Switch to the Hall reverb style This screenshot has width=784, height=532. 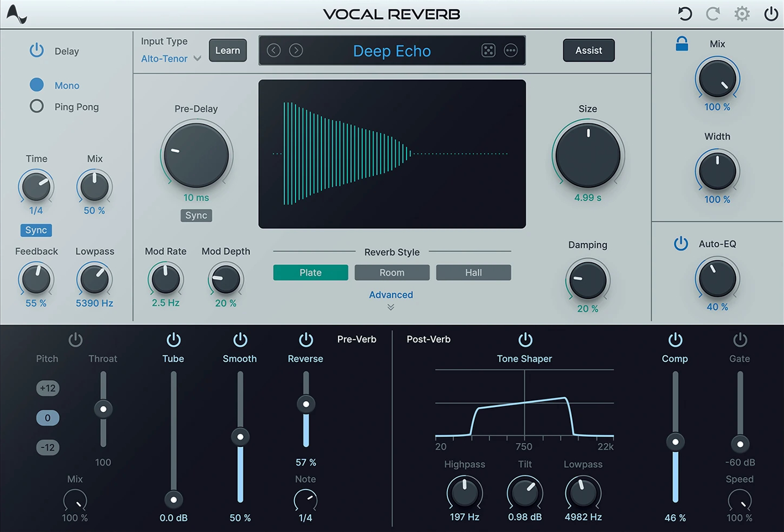[x=473, y=272]
